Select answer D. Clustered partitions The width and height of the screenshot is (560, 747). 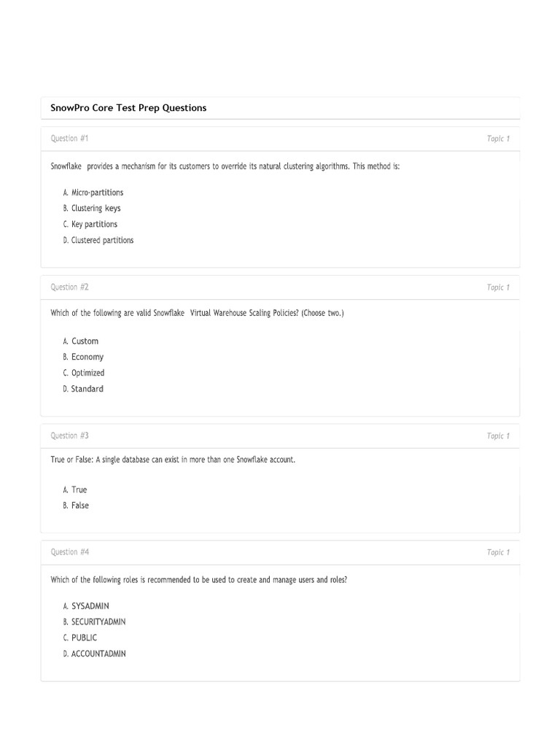[98, 241]
